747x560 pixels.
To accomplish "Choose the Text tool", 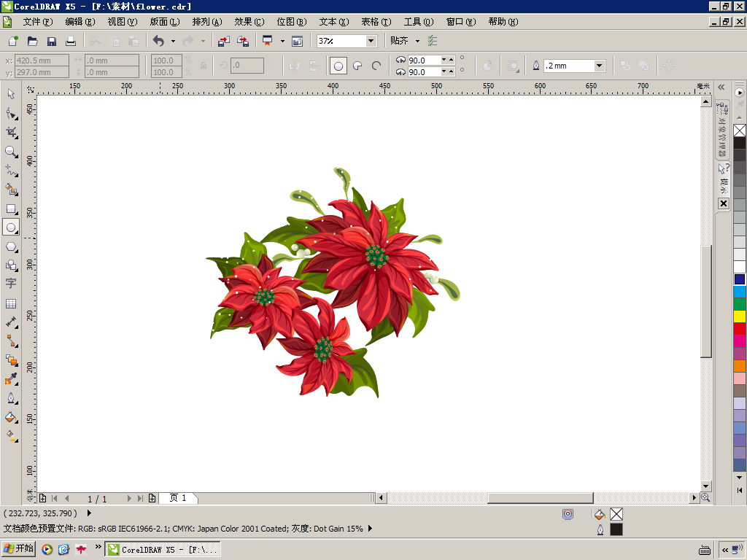I will tap(11, 284).
